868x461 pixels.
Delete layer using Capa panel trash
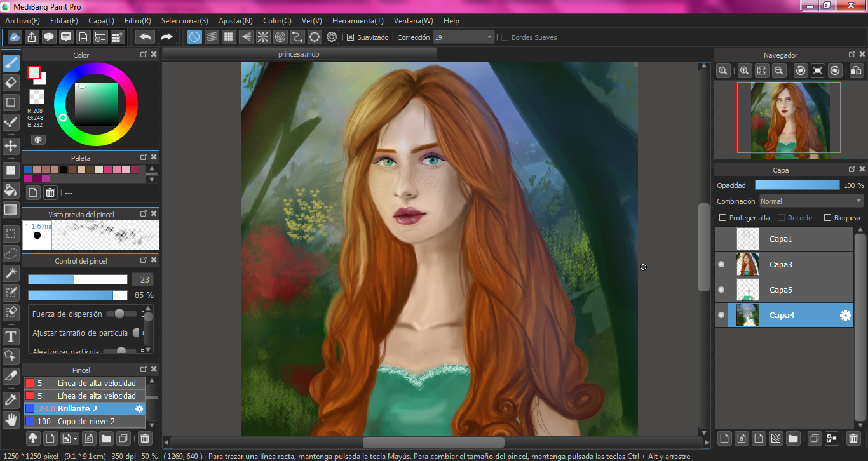(853, 438)
